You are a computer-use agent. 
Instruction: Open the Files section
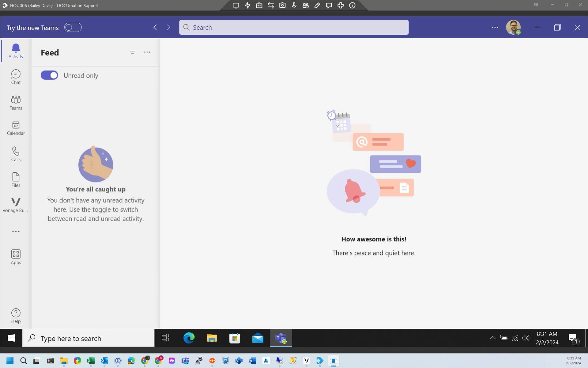16,179
